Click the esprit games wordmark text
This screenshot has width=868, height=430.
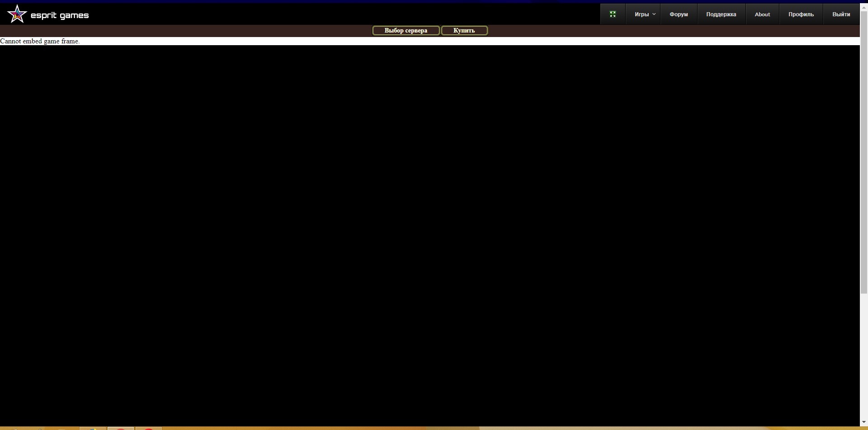point(60,15)
